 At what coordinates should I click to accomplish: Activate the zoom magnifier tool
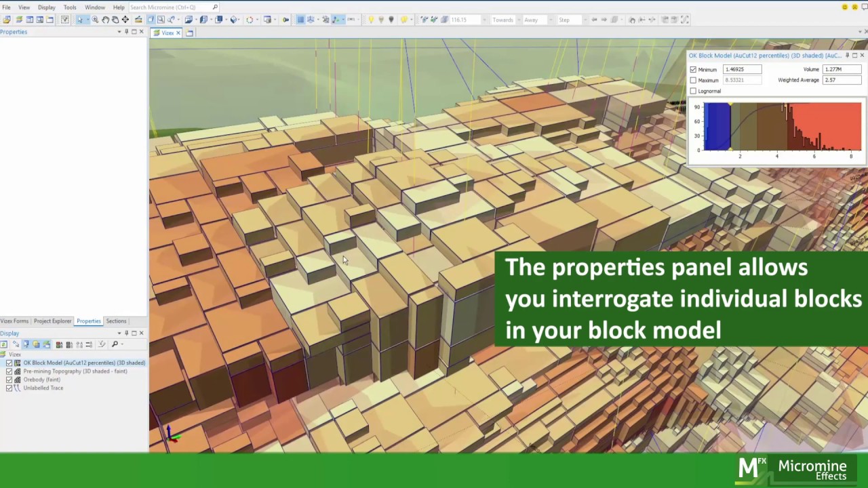tap(95, 20)
